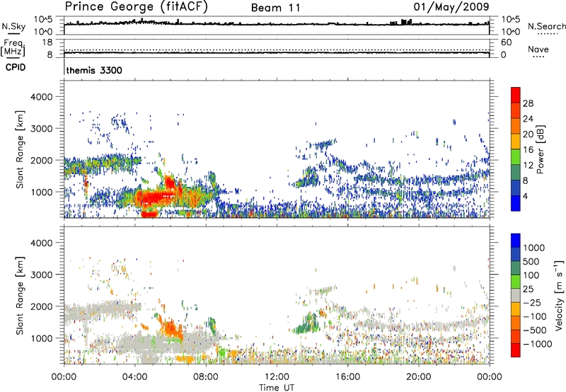The image size is (566, 392).
Task: Click the '1000' tick on the Velocity scale
Action: point(534,248)
